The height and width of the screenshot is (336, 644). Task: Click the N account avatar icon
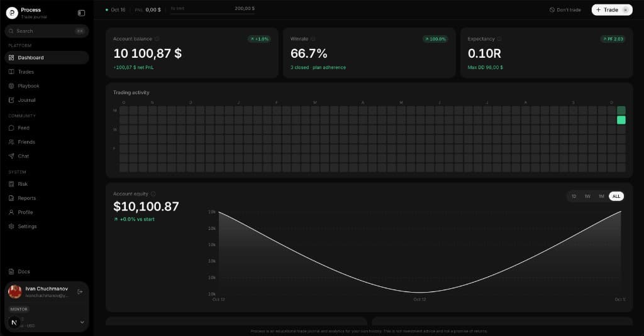14,322
